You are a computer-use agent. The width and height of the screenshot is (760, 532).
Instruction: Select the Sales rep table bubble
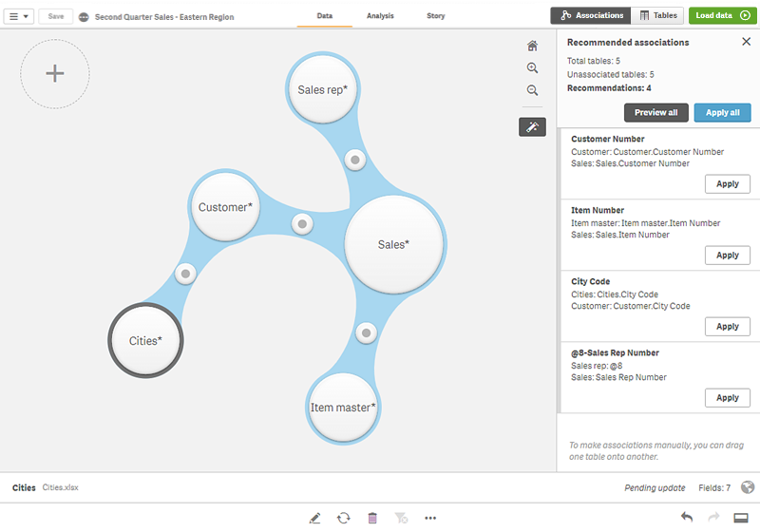(x=322, y=89)
